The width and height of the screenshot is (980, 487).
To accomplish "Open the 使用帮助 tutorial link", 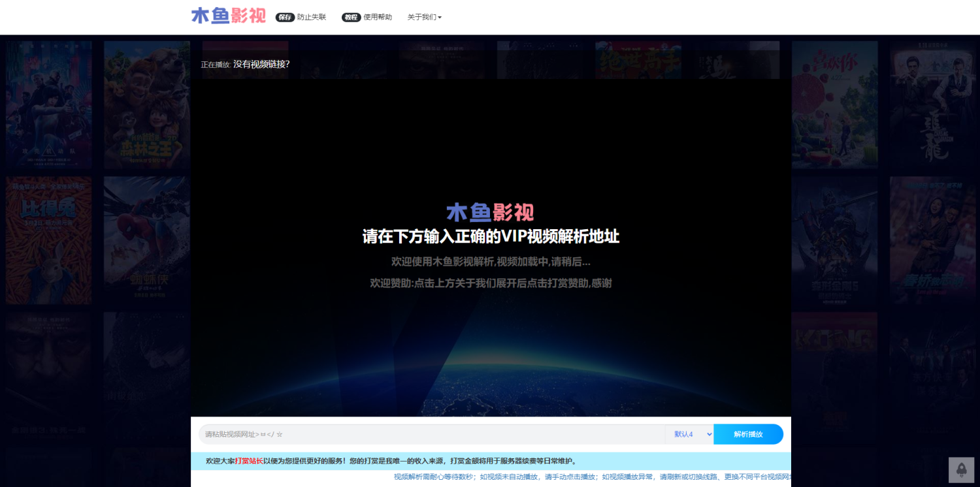I will [x=378, y=17].
